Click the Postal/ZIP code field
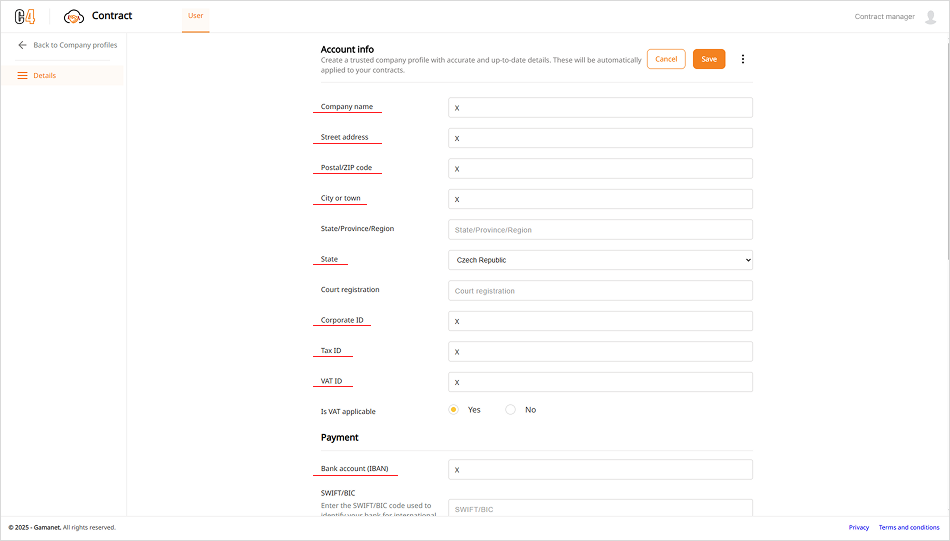This screenshot has width=950, height=541. 600,168
